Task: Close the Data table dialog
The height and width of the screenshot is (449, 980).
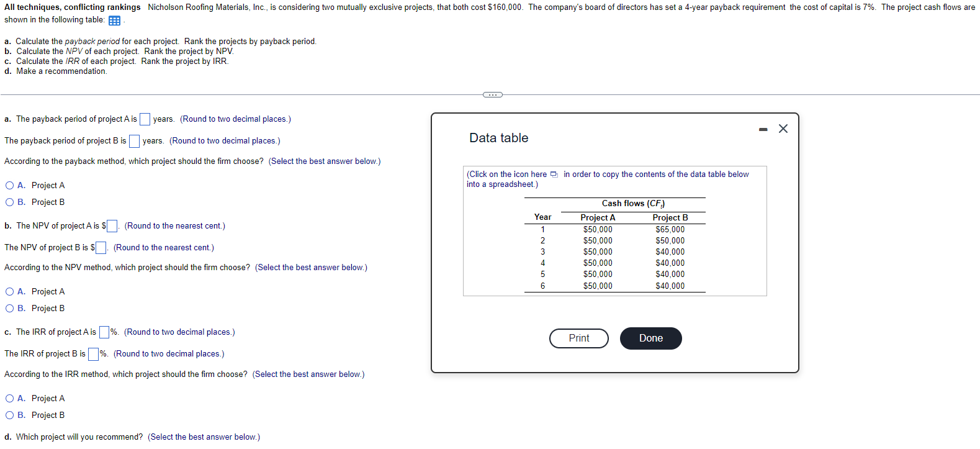Action: pos(783,129)
